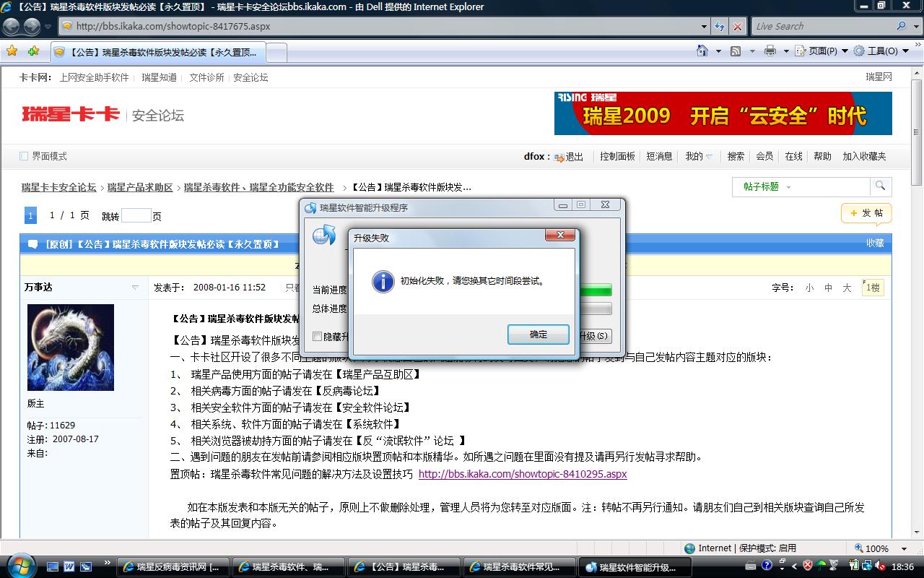
Task: Click the red security shield tray icon
Action: point(808,566)
